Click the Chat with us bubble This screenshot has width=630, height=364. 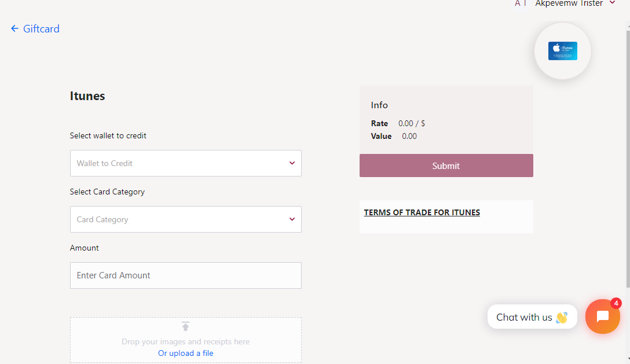coord(524,317)
